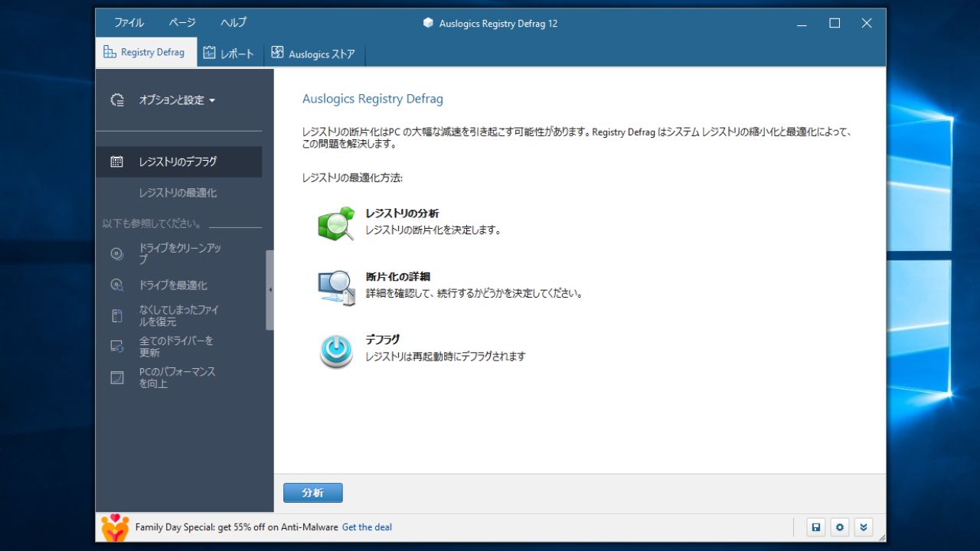Screen dimensions: 980x551
Task: Minimize the Auslogics Registry Defrag window
Action: [x=802, y=23]
